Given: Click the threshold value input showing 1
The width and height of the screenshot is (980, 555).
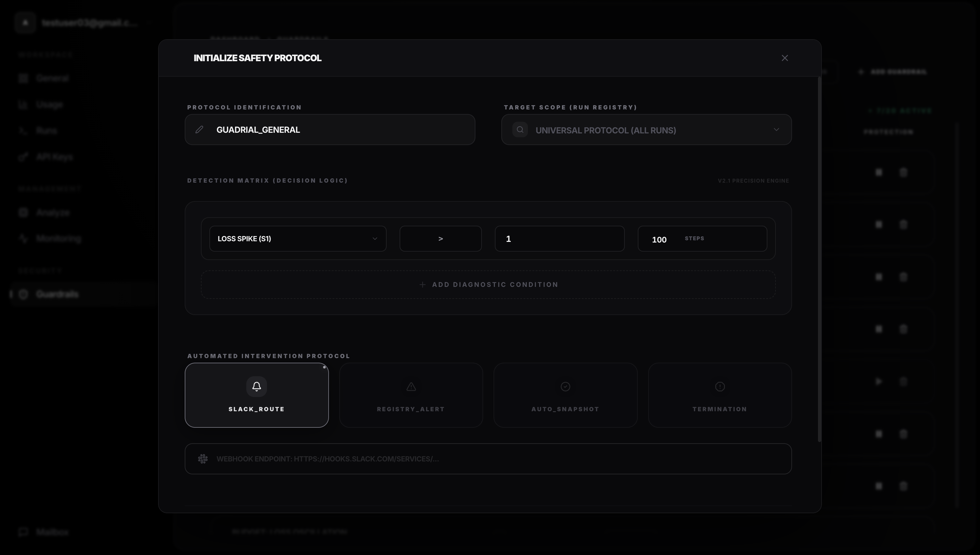Looking at the screenshot, I should pyautogui.click(x=559, y=239).
